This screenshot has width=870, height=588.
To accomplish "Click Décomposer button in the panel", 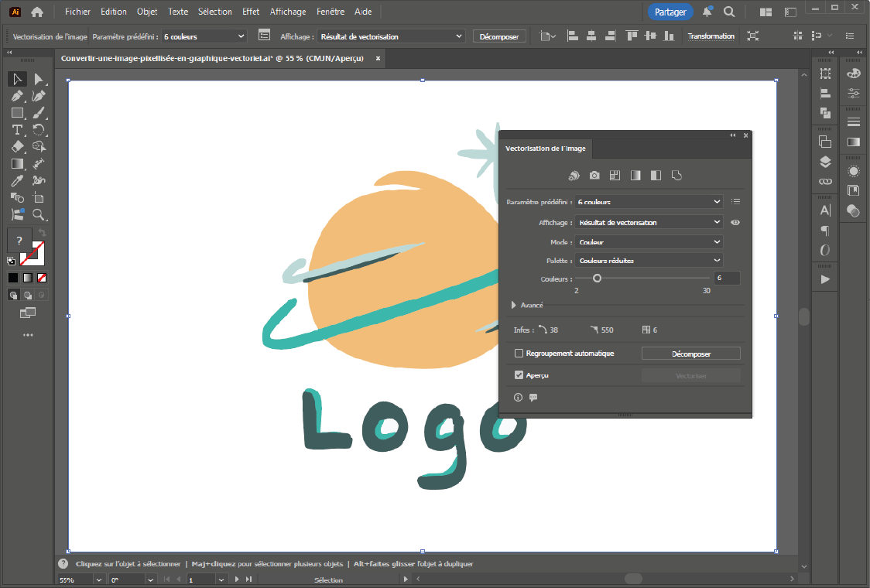I will 690,354.
